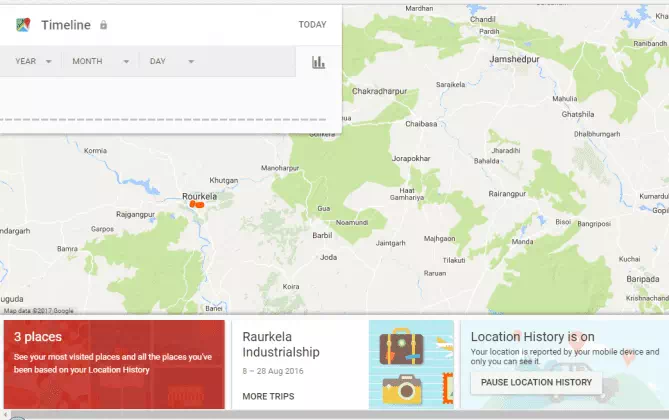The height and width of the screenshot is (420, 669).
Task: Open the MORE TRIPS link
Action: click(268, 397)
